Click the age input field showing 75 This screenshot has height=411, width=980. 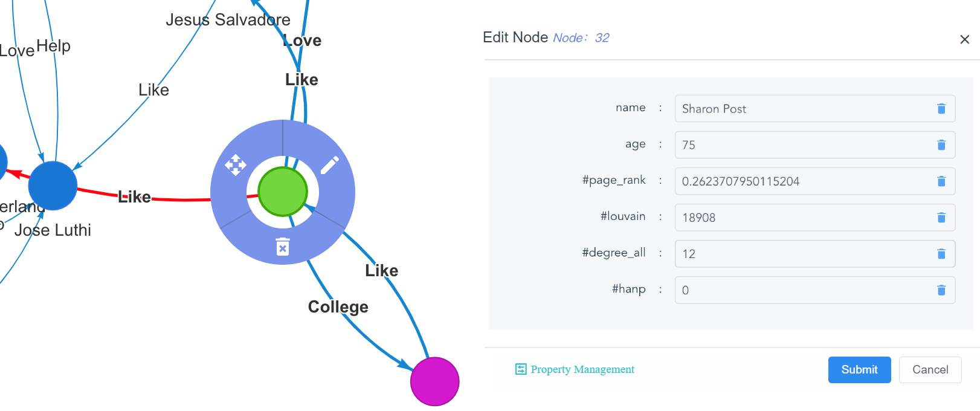coord(814,145)
